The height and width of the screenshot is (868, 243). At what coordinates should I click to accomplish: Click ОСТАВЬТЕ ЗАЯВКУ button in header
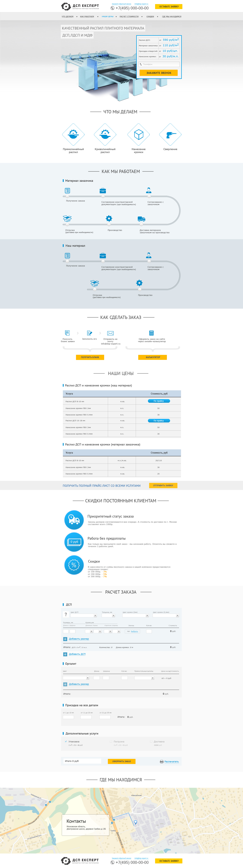point(169,6)
